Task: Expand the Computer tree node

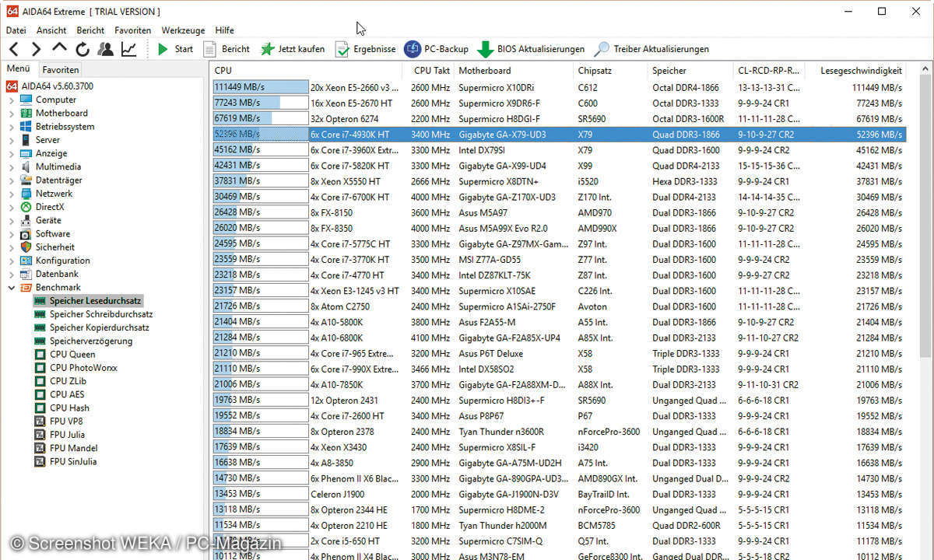Action: pyautogui.click(x=11, y=100)
